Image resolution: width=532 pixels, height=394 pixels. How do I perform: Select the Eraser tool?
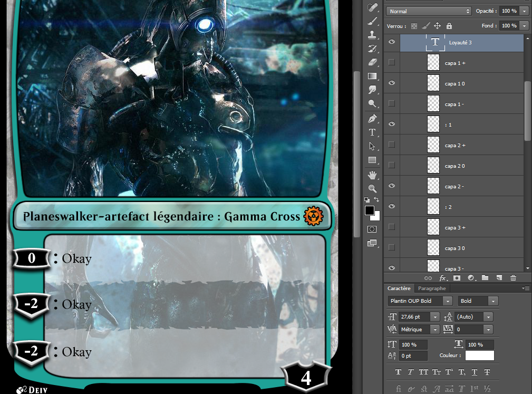(373, 62)
